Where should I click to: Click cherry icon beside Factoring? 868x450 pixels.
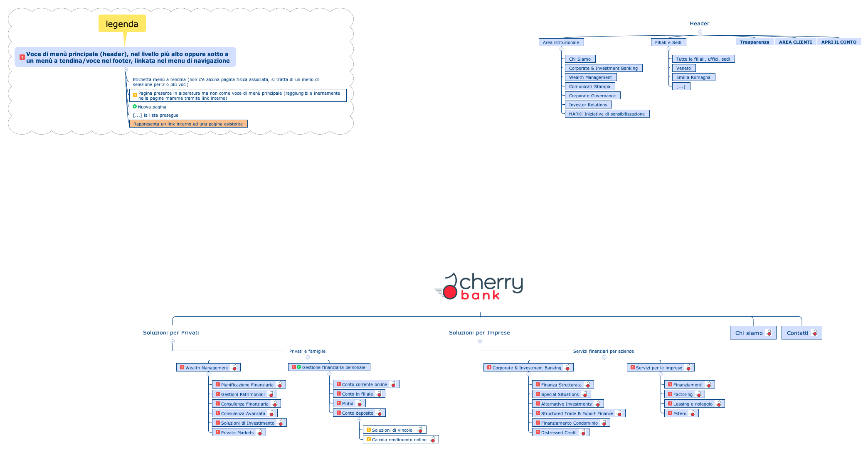(x=699, y=394)
